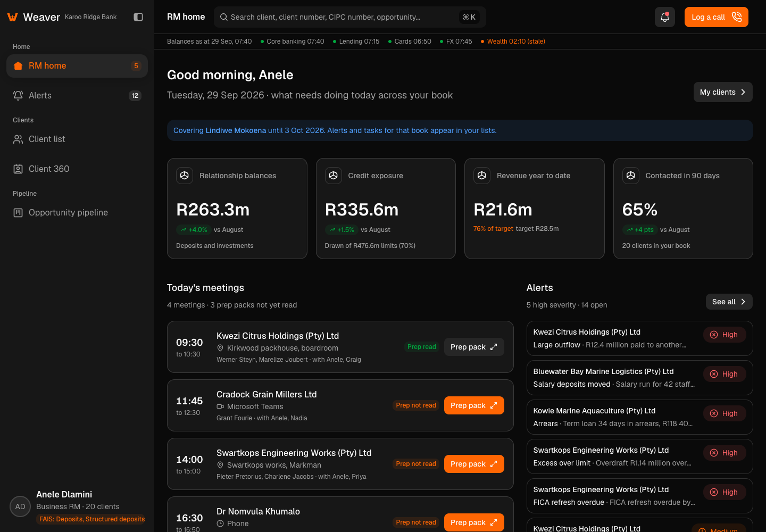
Task: Open Client 360 page
Action: click(x=77, y=169)
